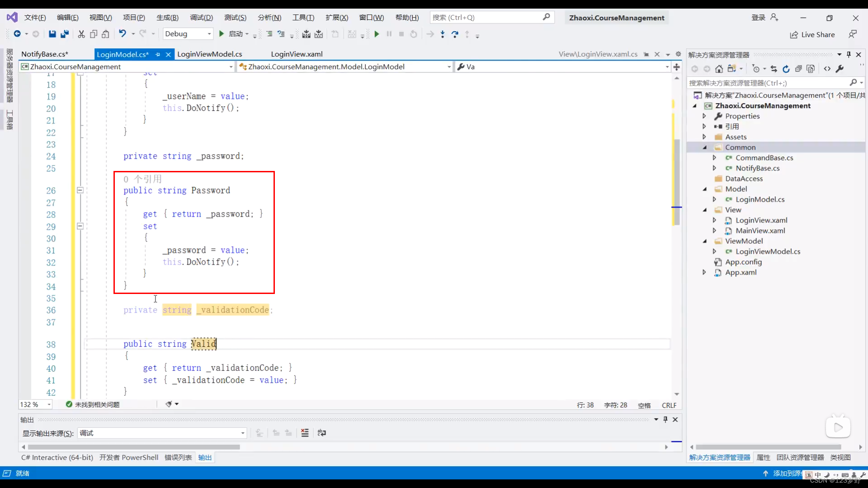Click the Home icon in Solution Explorer
Image resolution: width=868 pixels, height=488 pixels.
(x=719, y=69)
